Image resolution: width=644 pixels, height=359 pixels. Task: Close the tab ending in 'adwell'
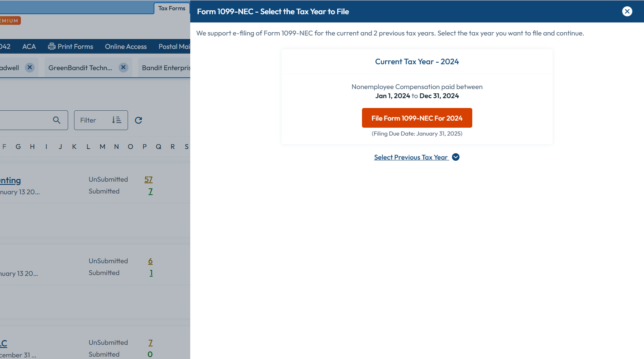point(30,67)
